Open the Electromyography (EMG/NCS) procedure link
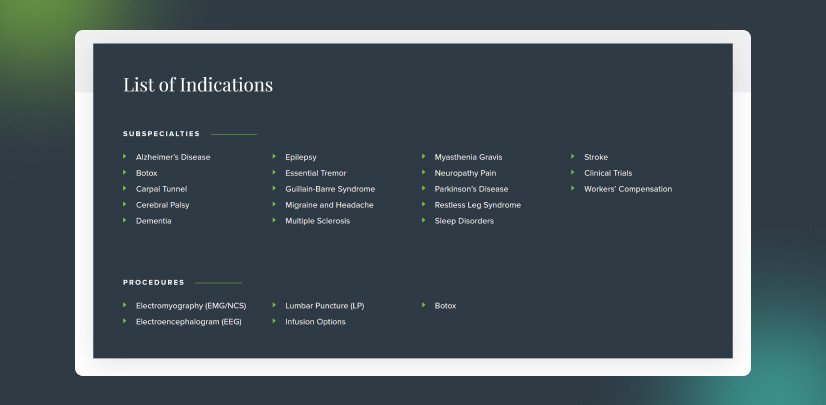 coord(191,306)
